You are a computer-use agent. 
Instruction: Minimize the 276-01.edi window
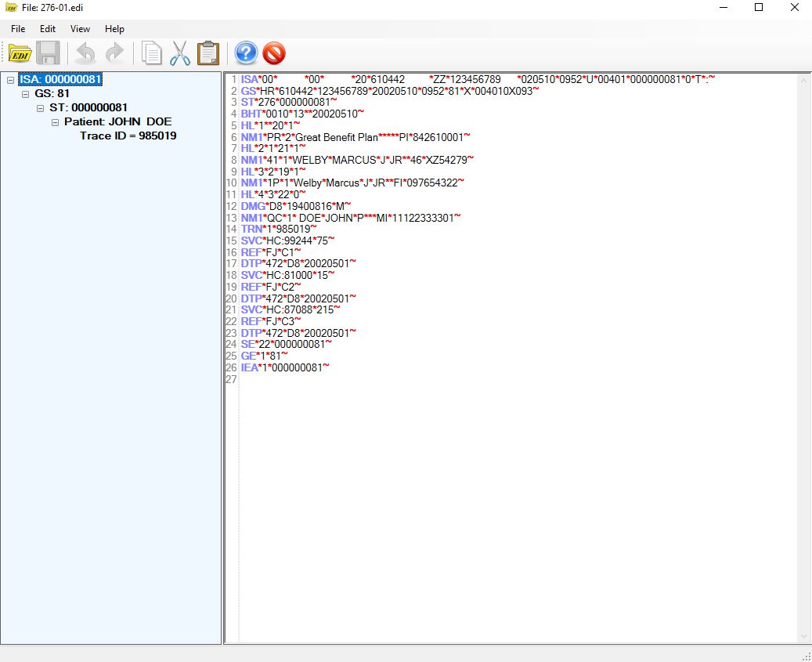pos(724,7)
